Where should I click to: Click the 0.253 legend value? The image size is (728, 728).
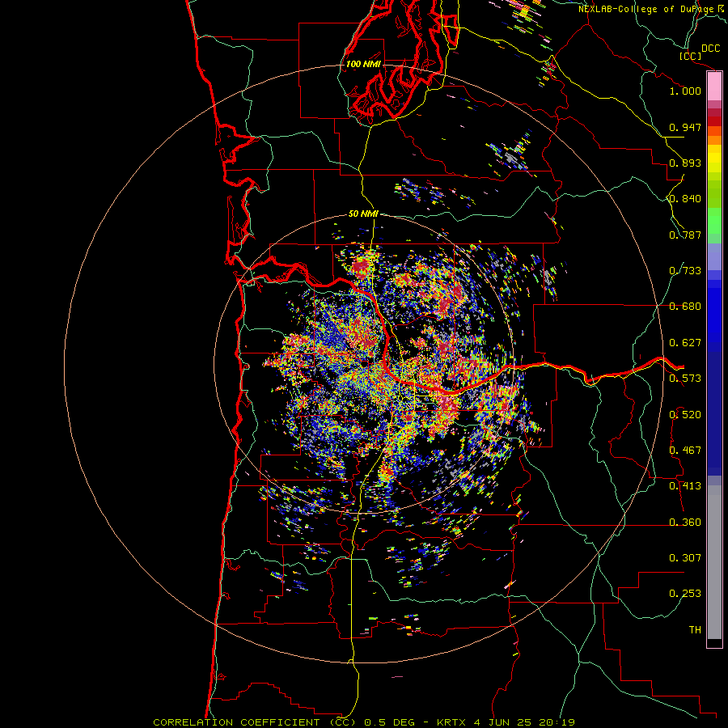tap(685, 594)
